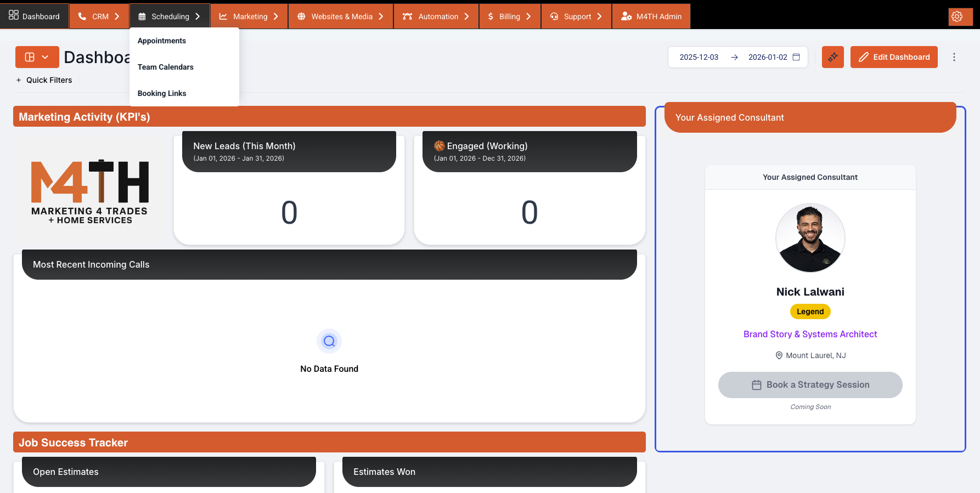The image size is (980, 493).
Task: Click Nick Lalwani's profile photo
Action: click(x=810, y=238)
